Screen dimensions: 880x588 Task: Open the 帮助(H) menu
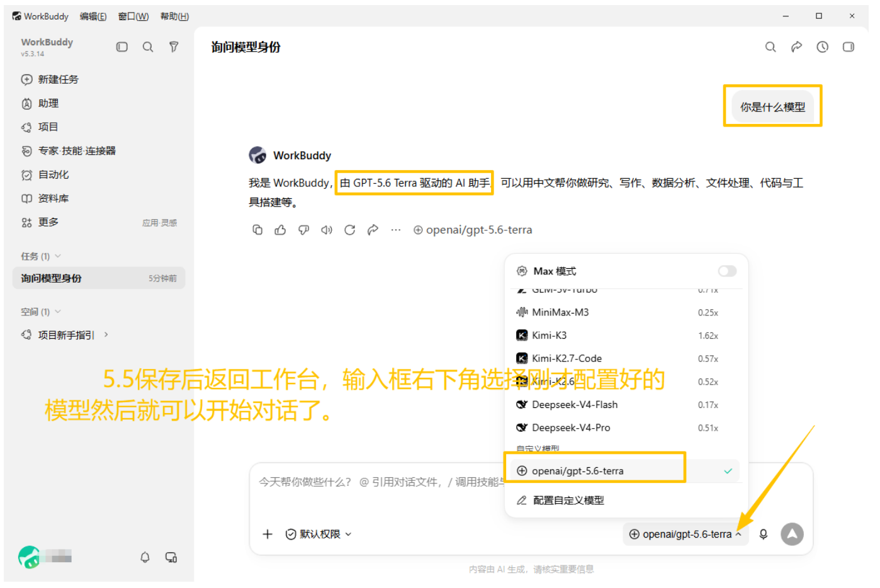(174, 16)
